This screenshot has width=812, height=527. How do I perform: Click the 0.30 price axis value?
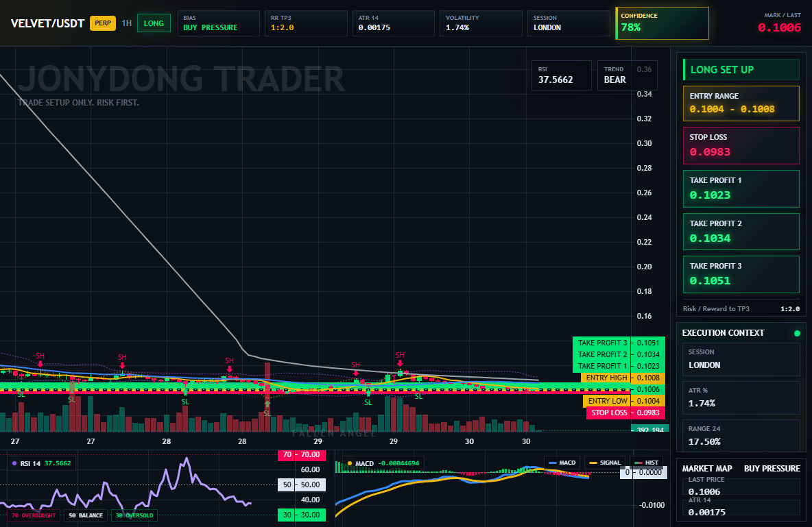tap(644, 143)
